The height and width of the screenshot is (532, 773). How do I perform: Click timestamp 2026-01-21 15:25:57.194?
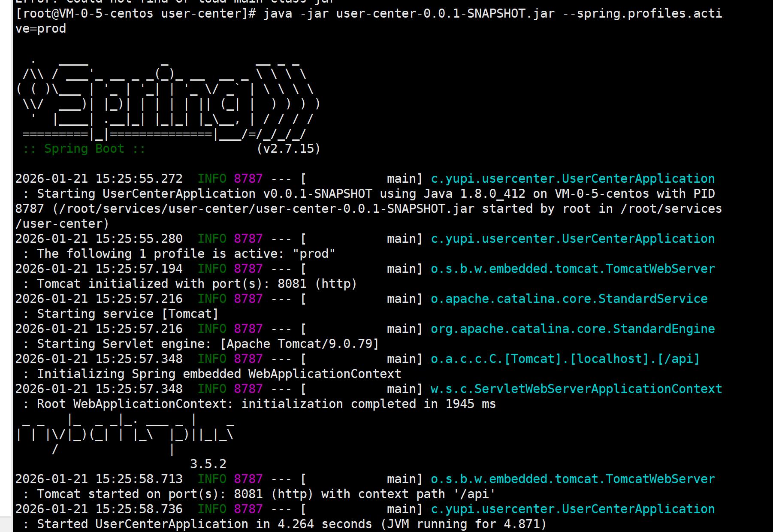pyautogui.click(x=99, y=269)
